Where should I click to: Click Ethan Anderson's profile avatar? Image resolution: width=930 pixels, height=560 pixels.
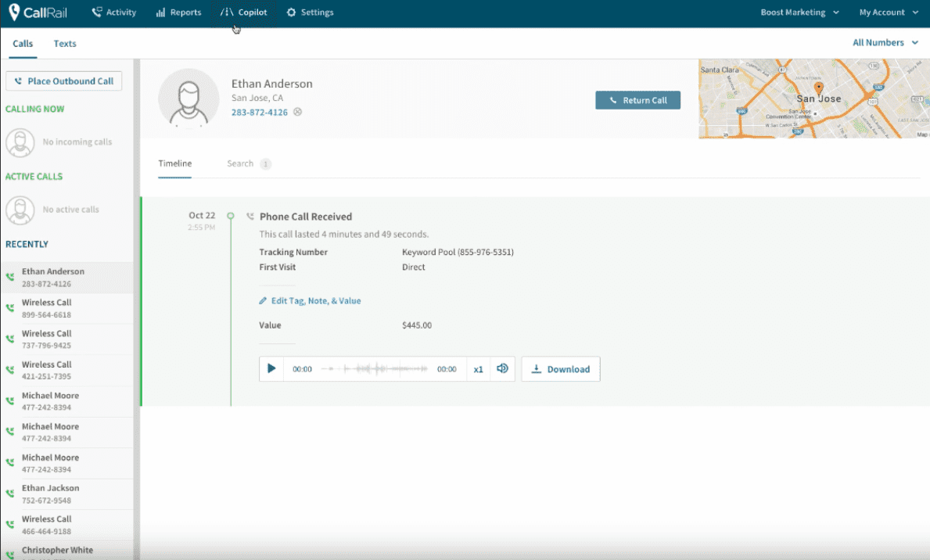(x=189, y=99)
